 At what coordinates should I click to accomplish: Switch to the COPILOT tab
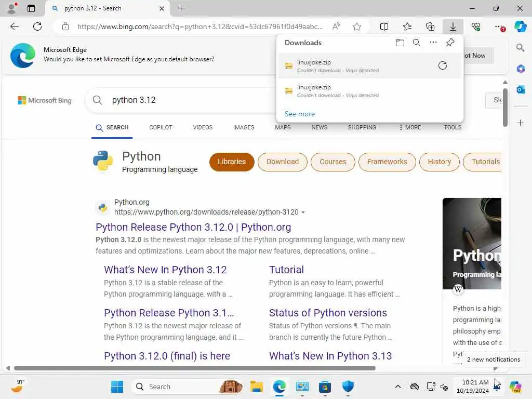coord(161,127)
